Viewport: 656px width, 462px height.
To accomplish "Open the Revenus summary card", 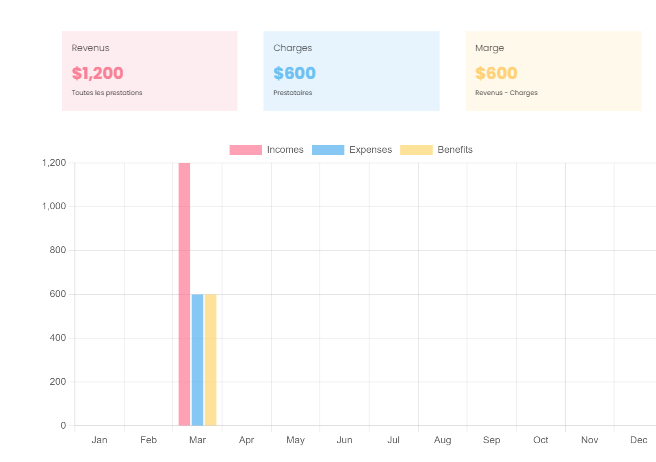I will pos(149,70).
